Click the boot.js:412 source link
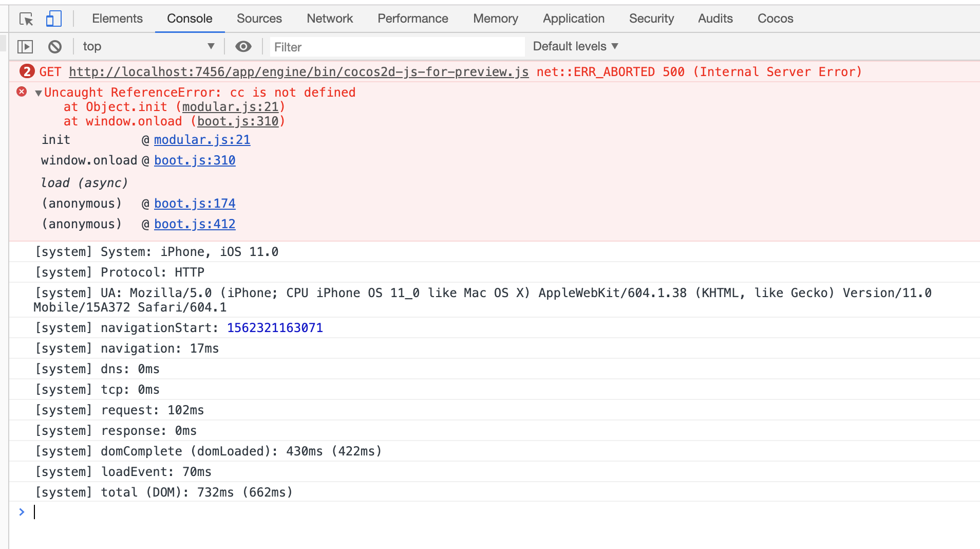Viewport: 980px width, 549px height. click(195, 224)
